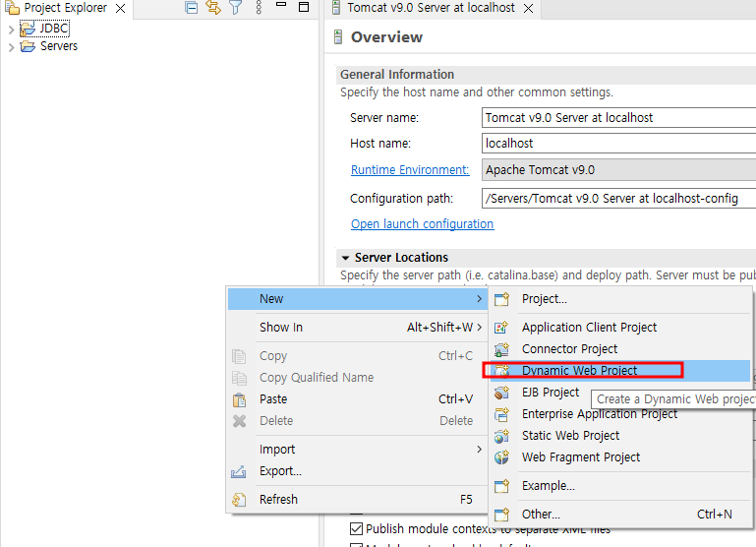This screenshot has height=547, width=756.
Task: Click the Collapse All icon in Project Explorer
Action: point(192,8)
